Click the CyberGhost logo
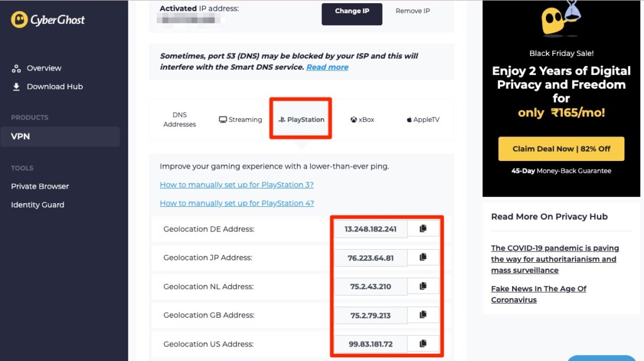644x361 pixels. (48, 19)
